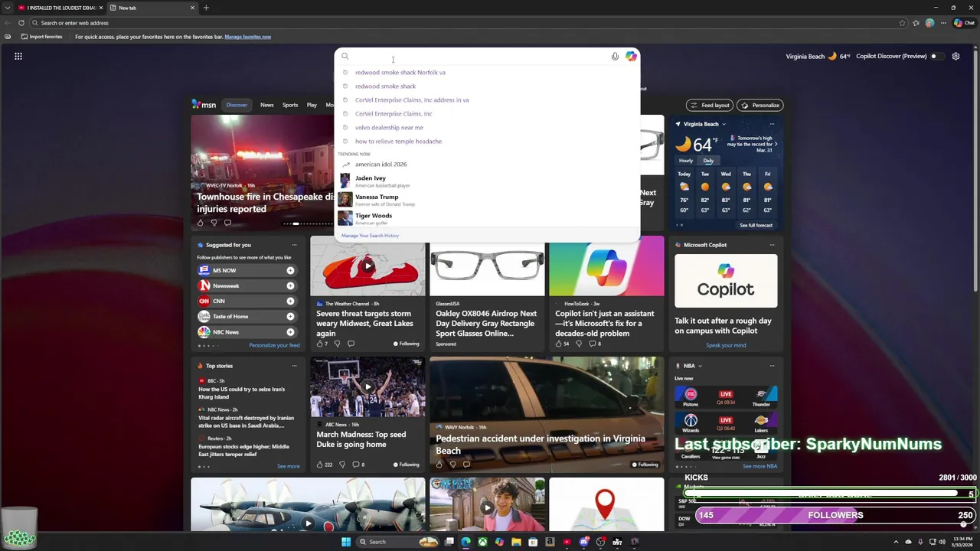The height and width of the screenshot is (551, 980).
Task: Toggle Following on Severe threat article
Action: coord(406,344)
